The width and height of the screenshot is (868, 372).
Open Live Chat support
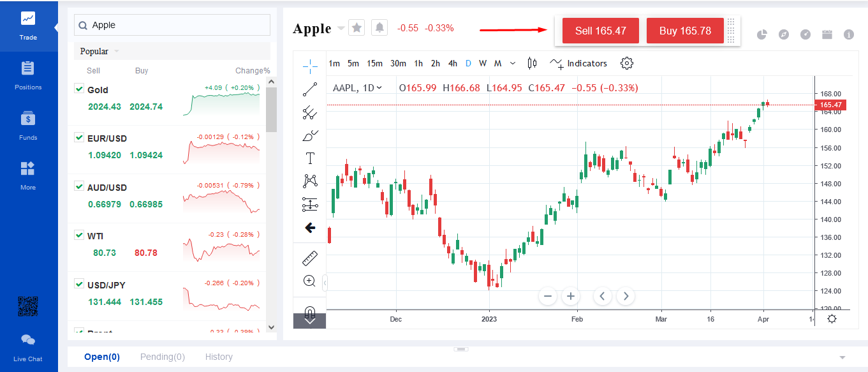[x=28, y=345]
